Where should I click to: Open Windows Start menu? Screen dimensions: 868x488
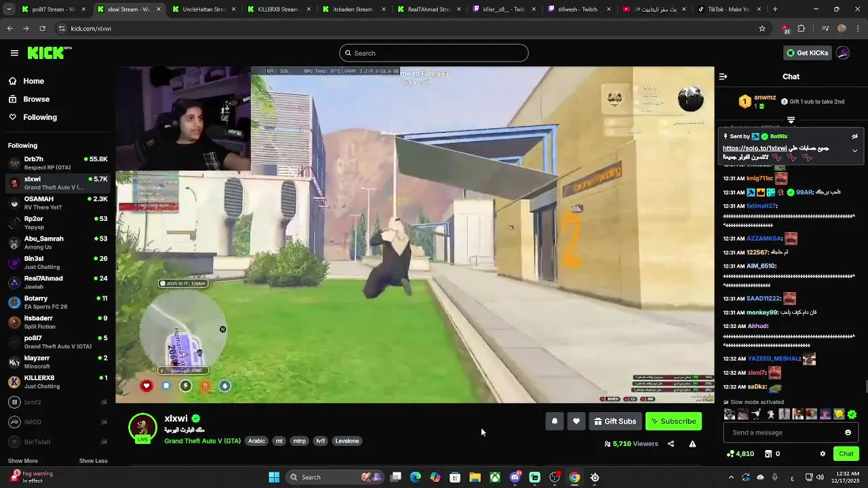click(x=274, y=477)
